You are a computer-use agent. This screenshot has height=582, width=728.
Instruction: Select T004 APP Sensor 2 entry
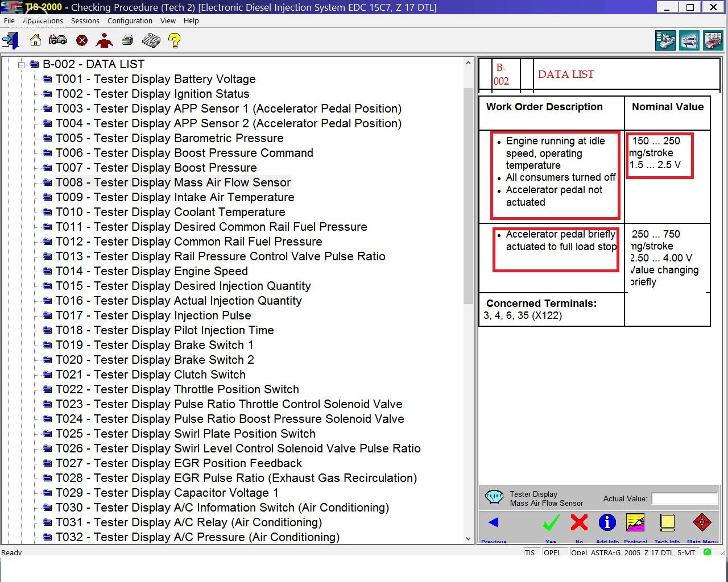tap(229, 123)
